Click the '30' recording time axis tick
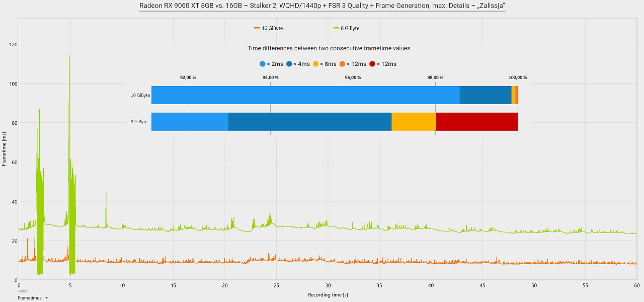644x302 pixels. 328,285
